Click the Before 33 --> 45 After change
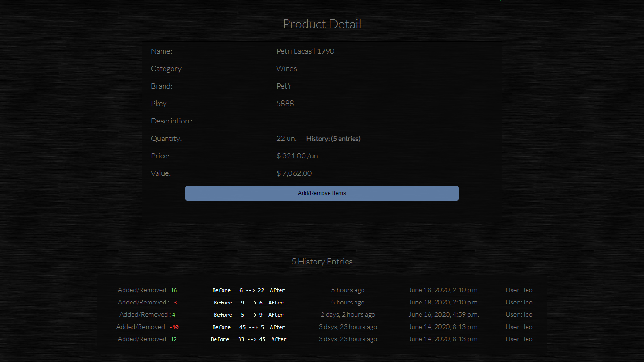 (x=248, y=339)
